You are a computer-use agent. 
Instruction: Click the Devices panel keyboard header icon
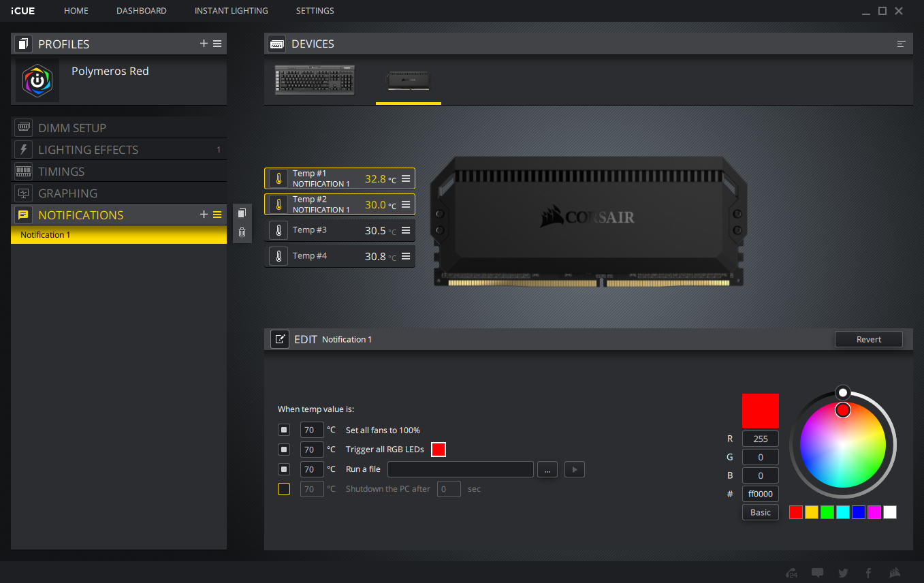click(277, 44)
